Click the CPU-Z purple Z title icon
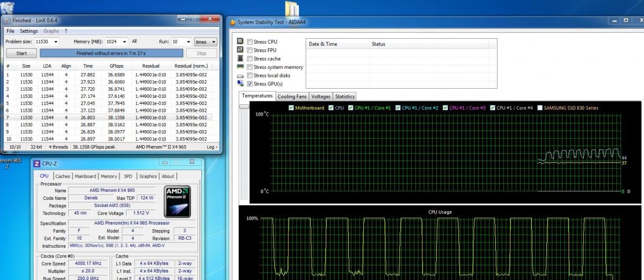This screenshot has width=644, height=280. coord(36,163)
